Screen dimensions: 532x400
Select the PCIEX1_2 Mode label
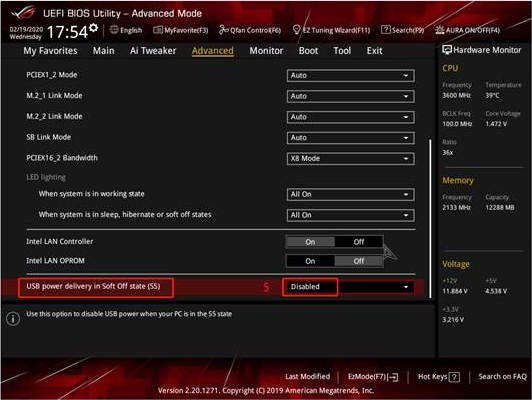[52, 75]
